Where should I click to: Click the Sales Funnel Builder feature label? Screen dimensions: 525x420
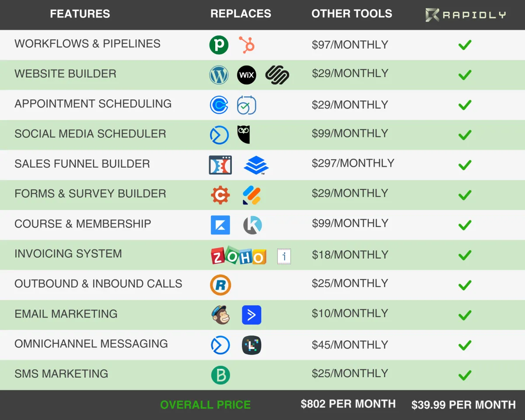coord(82,164)
